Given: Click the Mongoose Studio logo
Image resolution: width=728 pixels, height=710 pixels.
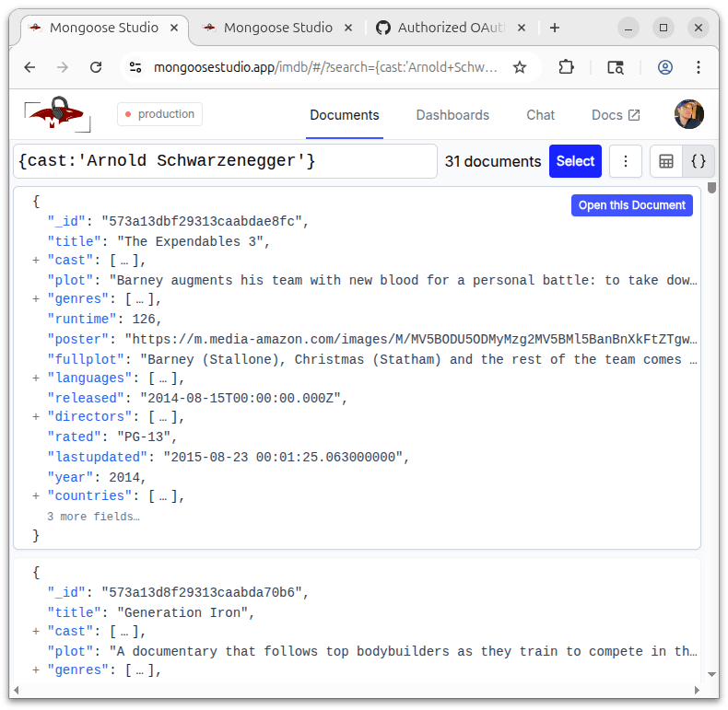Looking at the screenshot, I should click(x=57, y=113).
